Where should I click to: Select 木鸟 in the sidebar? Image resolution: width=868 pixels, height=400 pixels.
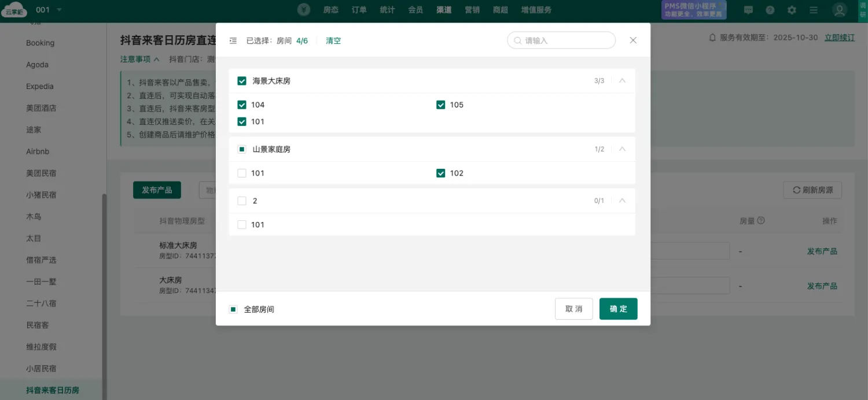pyautogui.click(x=34, y=217)
